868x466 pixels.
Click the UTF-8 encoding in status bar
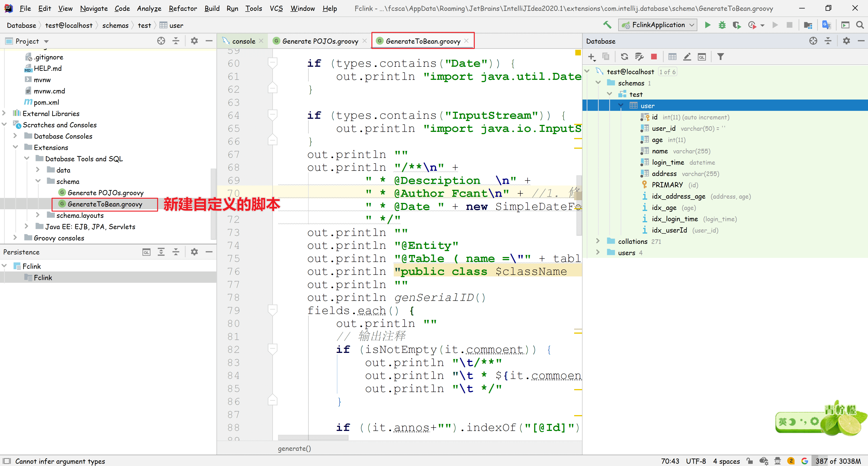pos(696,461)
